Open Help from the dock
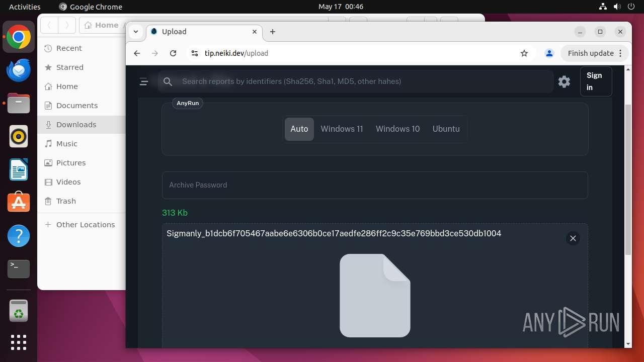This screenshot has height=362, width=644. pyautogui.click(x=19, y=236)
